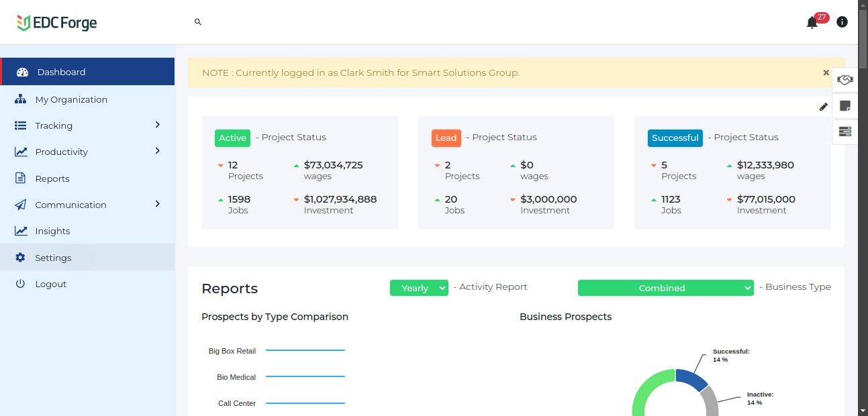Expand the Productivity submenu chevron
Viewport: 868px width, 416px height.
[x=158, y=151]
